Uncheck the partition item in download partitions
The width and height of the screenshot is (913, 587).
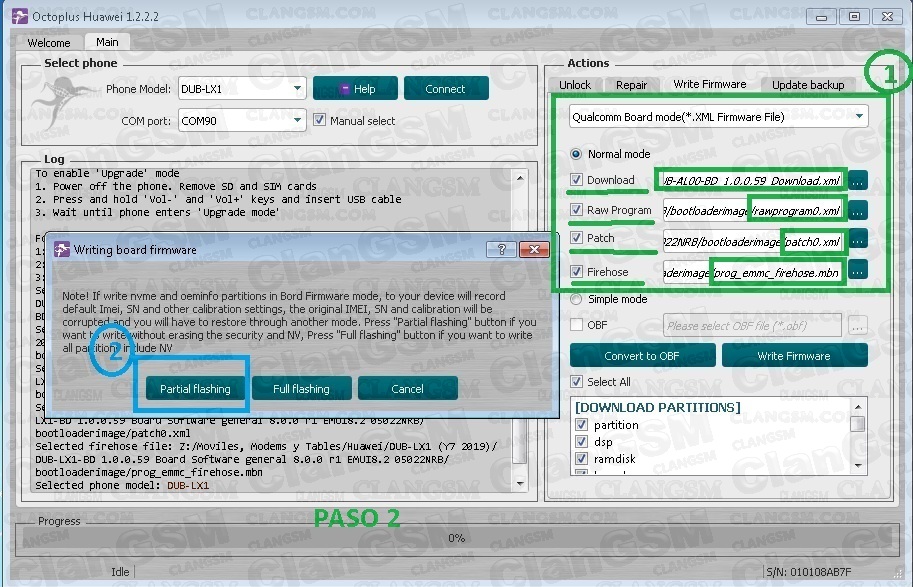click(x=581, y=425)
